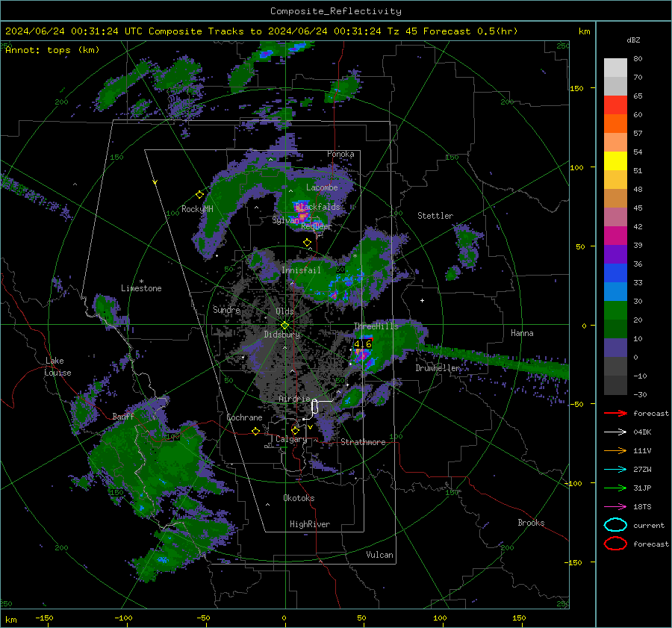Screen dimensions: 672x628
Task: Click the storm cell core under the 4.6 label
Action: 363,355
